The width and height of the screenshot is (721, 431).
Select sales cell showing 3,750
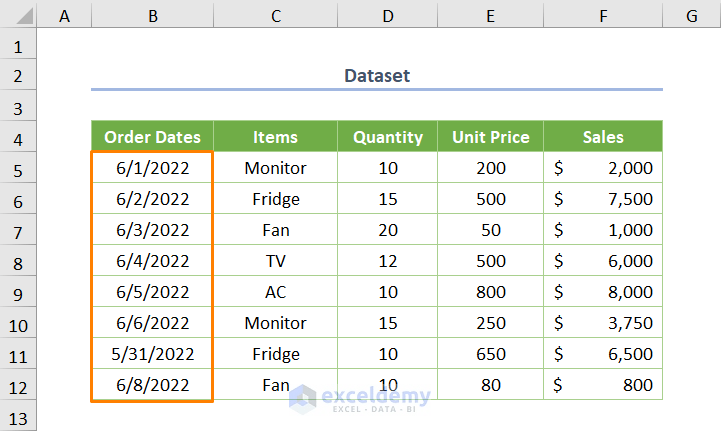coord(603,322)
